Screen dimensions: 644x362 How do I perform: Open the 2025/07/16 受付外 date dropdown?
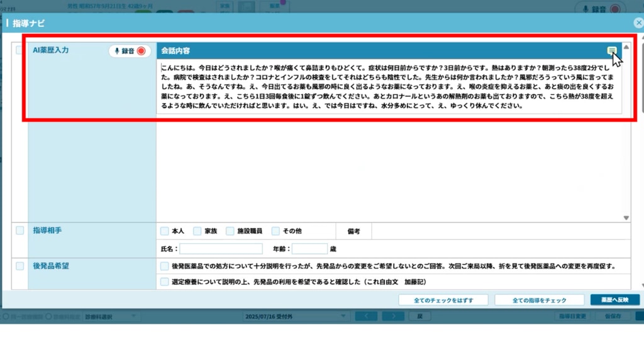[295, 316]
